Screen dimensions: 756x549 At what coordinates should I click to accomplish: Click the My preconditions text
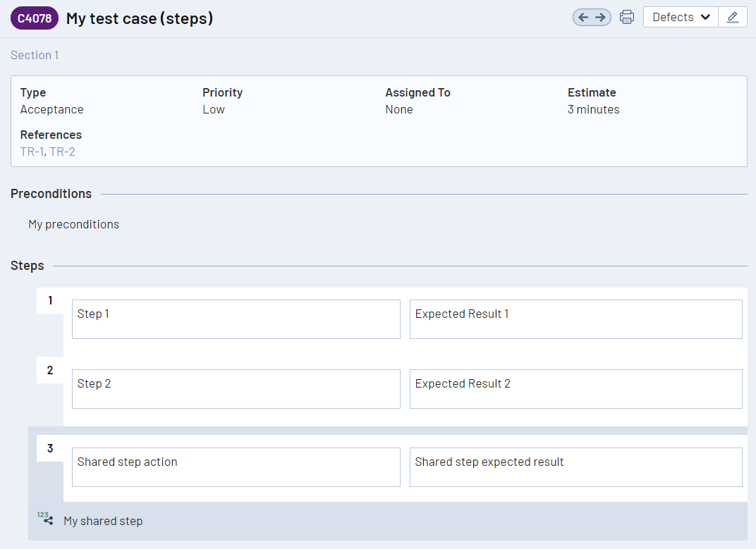tap(74, 225)
